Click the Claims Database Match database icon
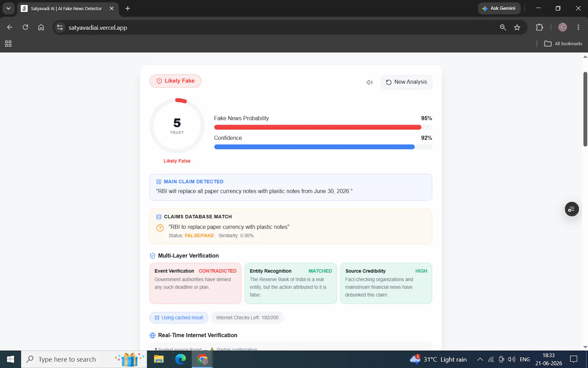The image size is (588, 368). click(x=159, y=217)
